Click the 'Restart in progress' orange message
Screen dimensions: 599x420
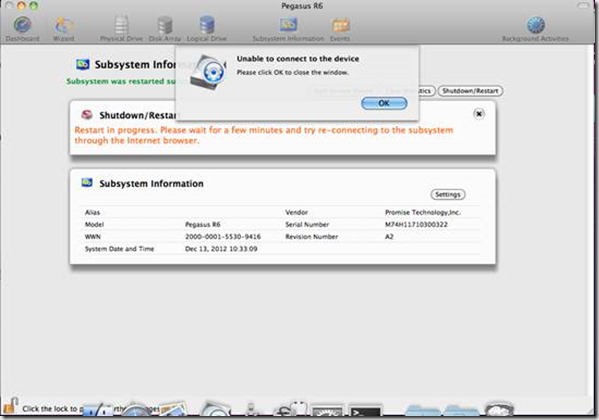click(264, 135)
